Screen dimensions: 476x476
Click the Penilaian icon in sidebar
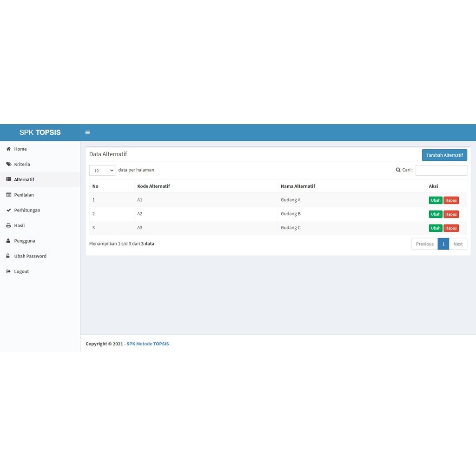click(8, 195)
